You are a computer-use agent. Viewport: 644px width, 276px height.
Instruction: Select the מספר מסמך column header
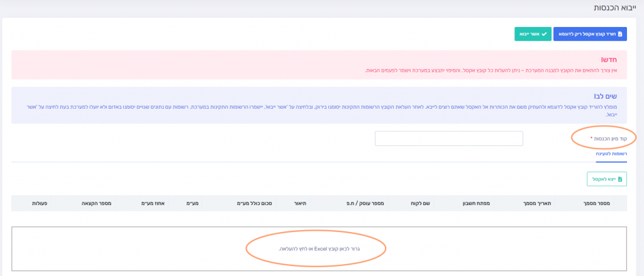[x=611, y=204]
